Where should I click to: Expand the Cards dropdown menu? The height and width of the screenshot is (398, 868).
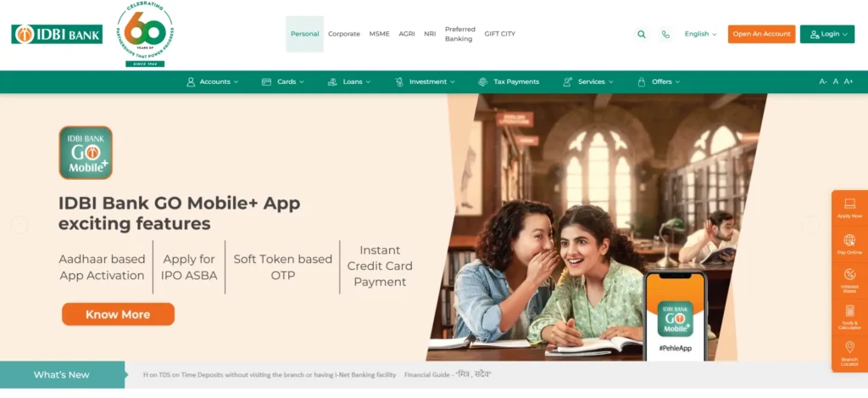[283, 81]
